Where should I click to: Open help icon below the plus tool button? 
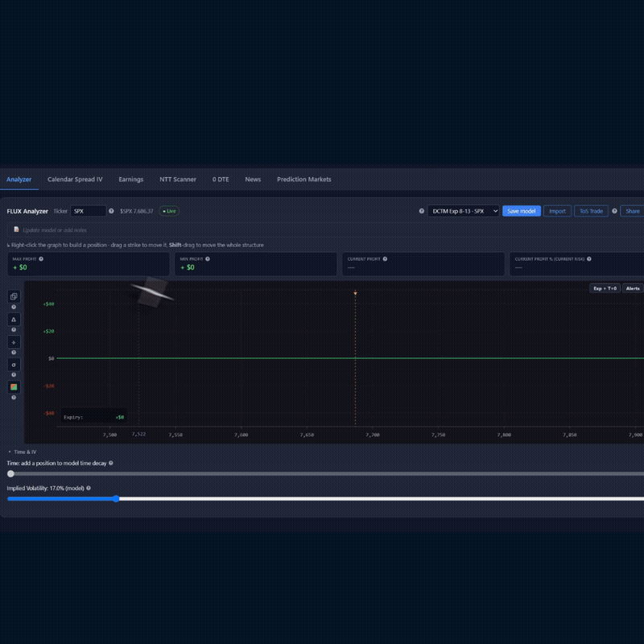point(14,353)
